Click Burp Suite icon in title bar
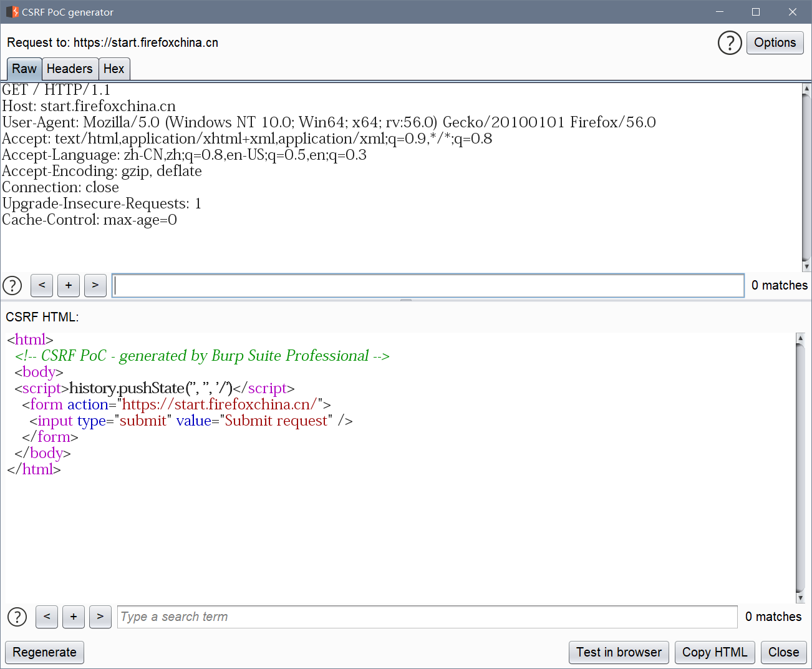The image size is (812, 669). click(12, 12)
